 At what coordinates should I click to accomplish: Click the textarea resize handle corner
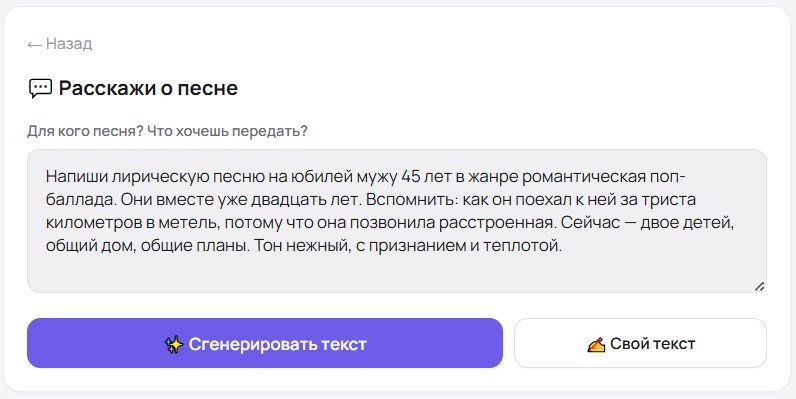tap(759, 286)
